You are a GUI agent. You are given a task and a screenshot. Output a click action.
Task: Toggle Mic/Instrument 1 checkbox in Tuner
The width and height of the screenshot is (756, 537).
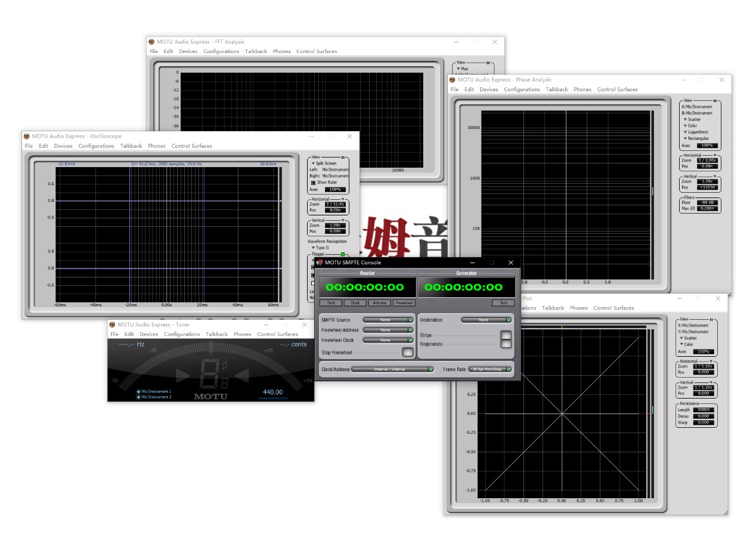(138, 391)
